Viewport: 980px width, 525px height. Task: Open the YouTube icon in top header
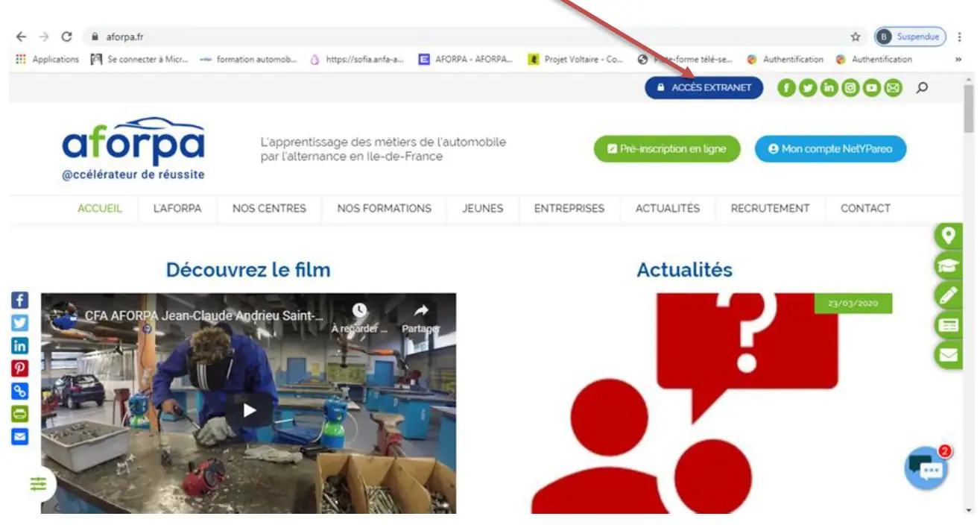coord(871,88)
